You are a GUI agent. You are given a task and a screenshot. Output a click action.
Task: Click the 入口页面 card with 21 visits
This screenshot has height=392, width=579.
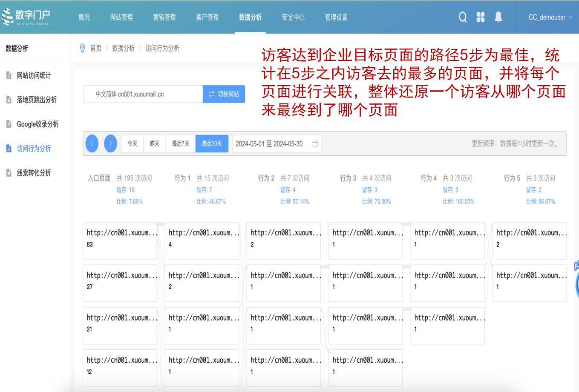click(x=120, y=326)
